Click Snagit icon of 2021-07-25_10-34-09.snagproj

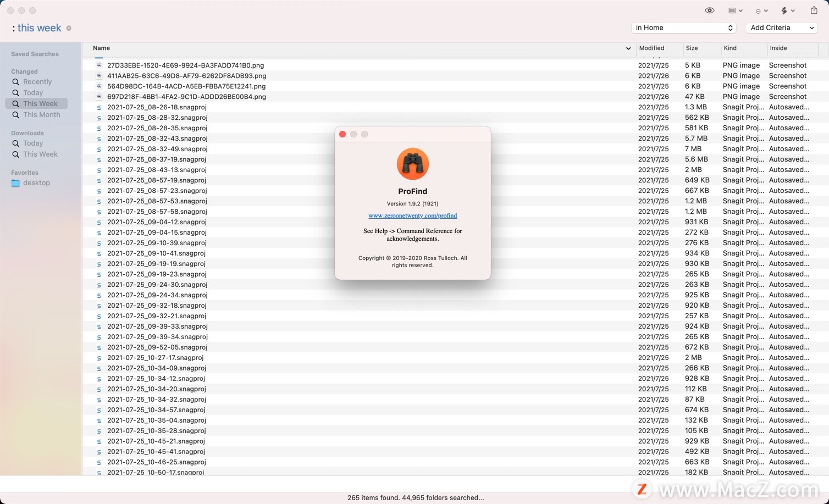coord(99,368)
